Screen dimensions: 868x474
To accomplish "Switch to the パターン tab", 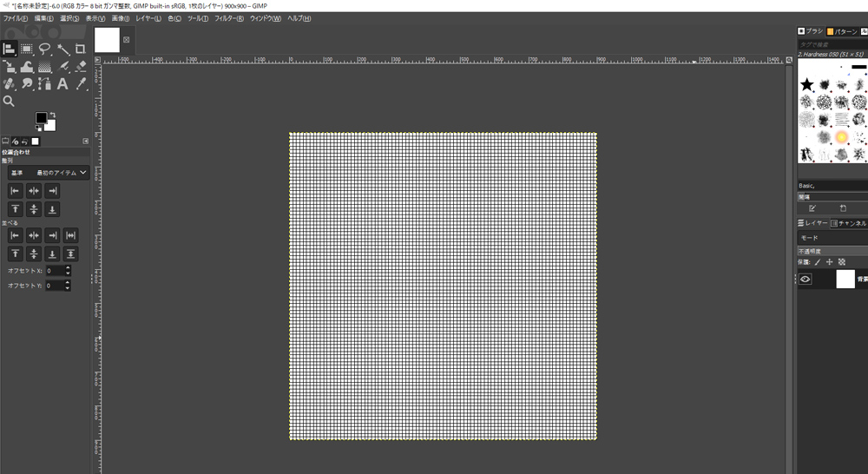I will click(x=842, y=31).
